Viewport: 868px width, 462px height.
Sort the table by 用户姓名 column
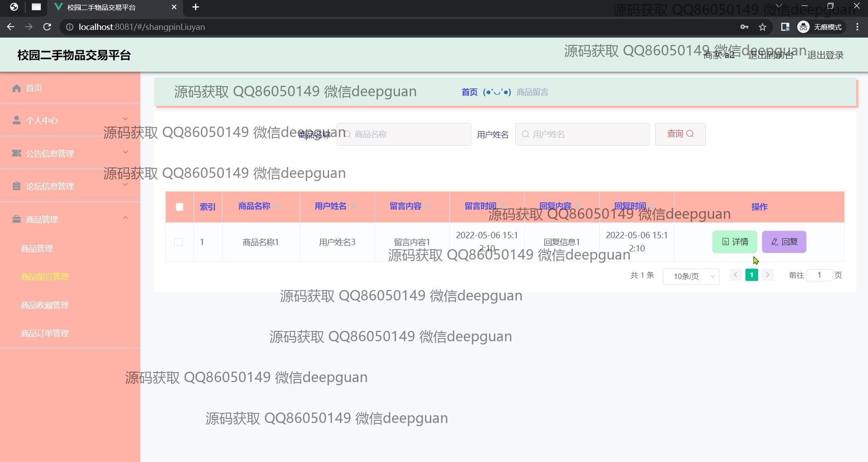(x=353, y=207)
